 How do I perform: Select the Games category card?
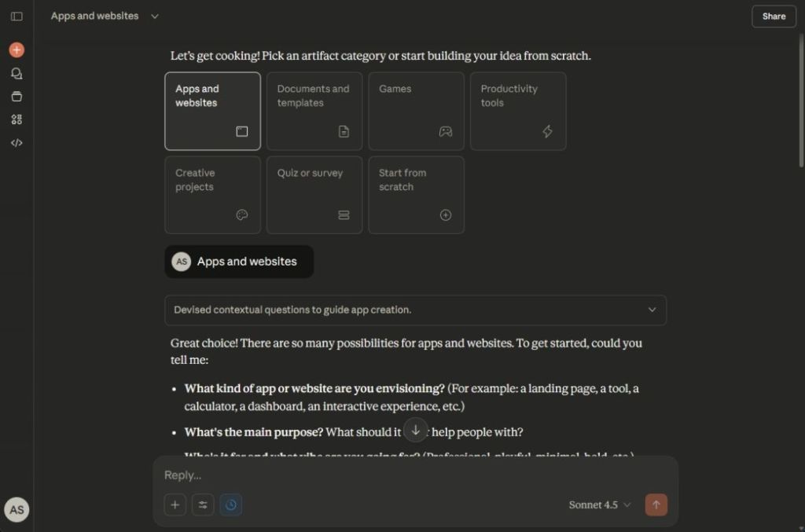point(416,111)
